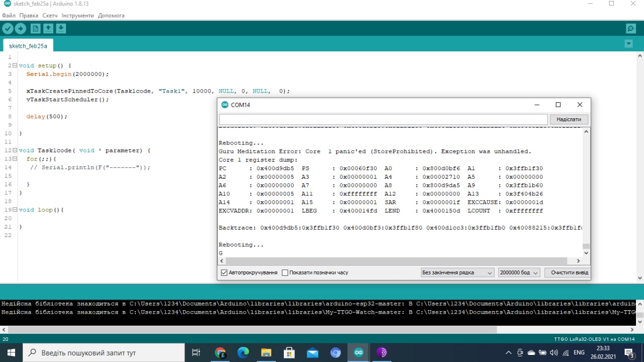The height and width of the screenshot is (362, 644).
Task: Click the Guru Meditation Error line
Action: click(x=375, y=152)
